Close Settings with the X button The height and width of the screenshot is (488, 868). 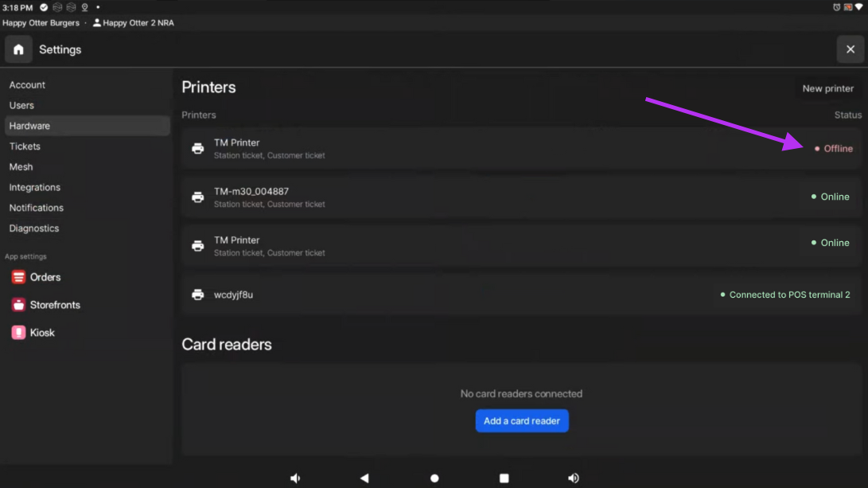click(x=850, y=49)
